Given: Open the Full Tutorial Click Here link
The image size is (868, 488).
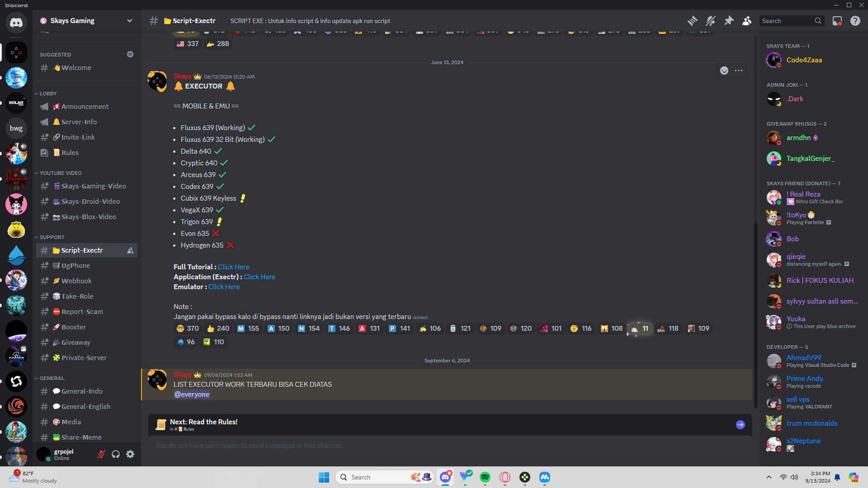Looking at the screenshot, I should (233, 267).
